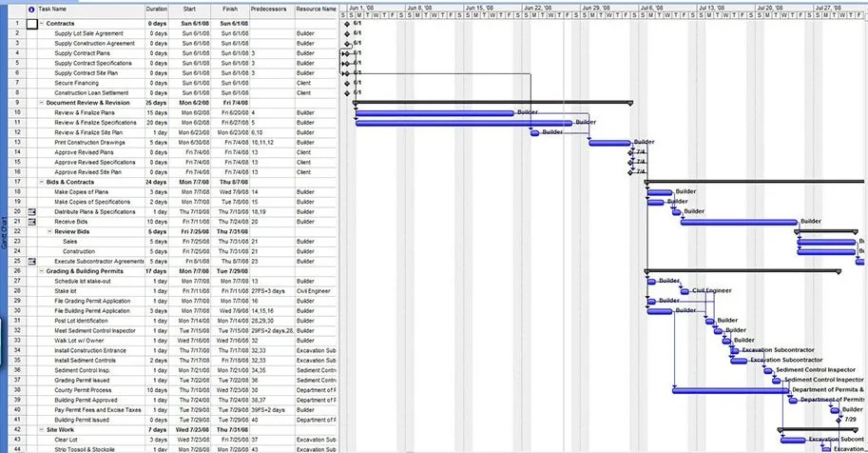Select row header number 17
Viewport: 868px width, 453px height.
tap(17, 182)
